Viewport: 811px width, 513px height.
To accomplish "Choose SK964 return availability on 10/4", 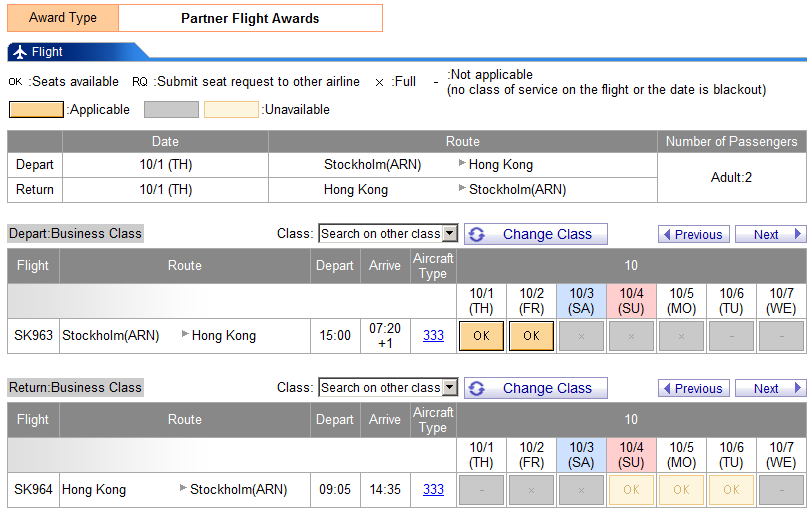I will [631, 490].
